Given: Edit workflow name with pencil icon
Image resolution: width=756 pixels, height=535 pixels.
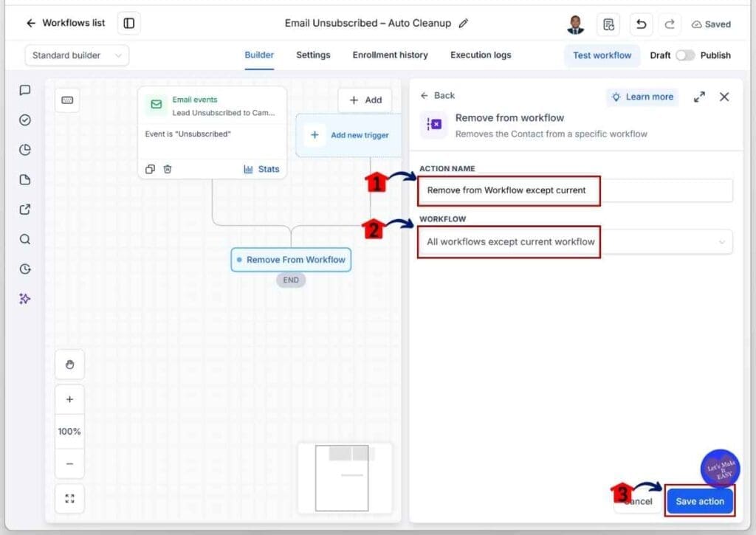Looking at the screenshot, I should 464,23.
